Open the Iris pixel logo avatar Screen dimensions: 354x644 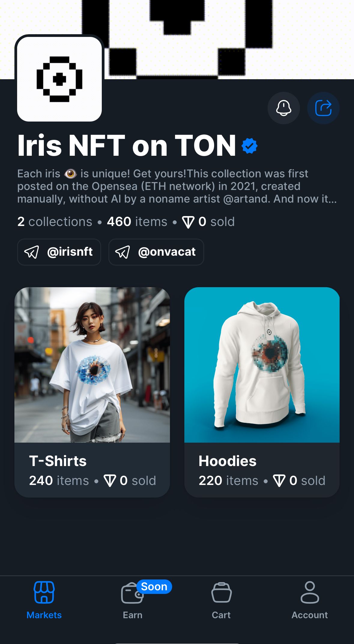(59, 79)
